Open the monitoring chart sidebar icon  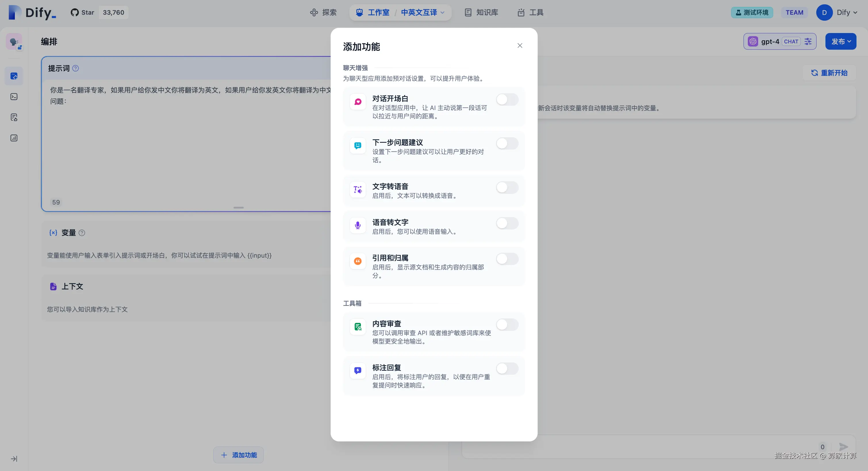pos(14,138)
